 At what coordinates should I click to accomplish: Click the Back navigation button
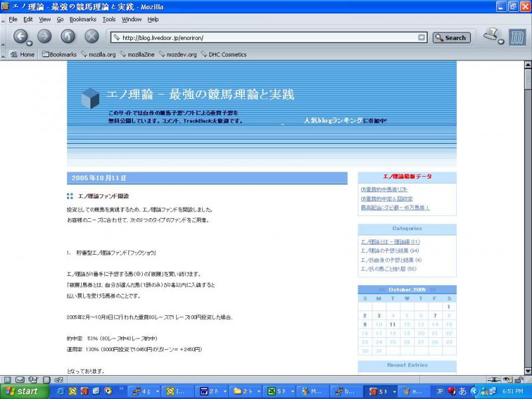21,37
